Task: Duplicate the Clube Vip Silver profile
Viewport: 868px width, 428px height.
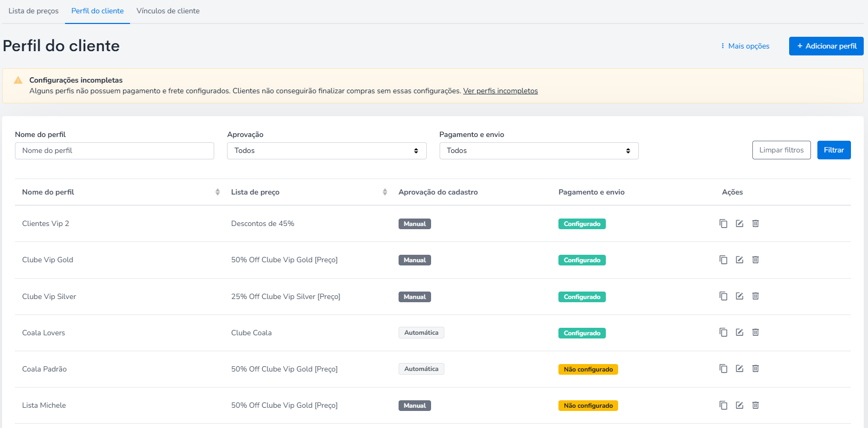Action: click(723, 296)
